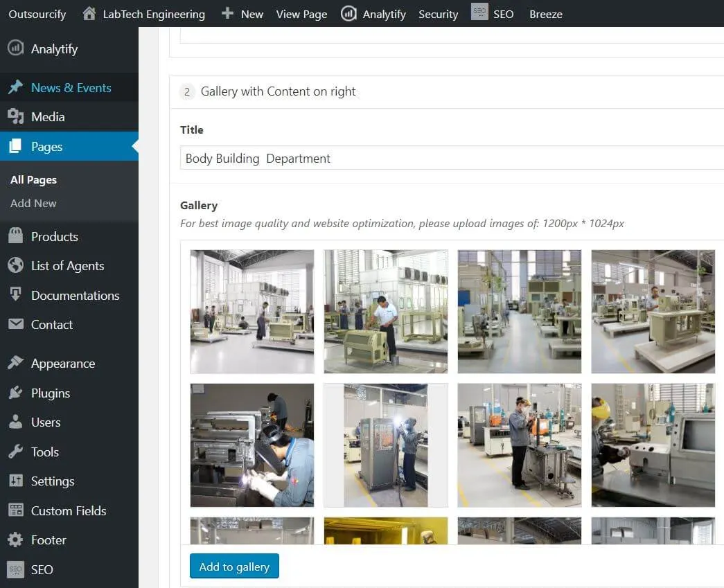
Task: Click the Plugins plug icon
Action: (15, 393)
